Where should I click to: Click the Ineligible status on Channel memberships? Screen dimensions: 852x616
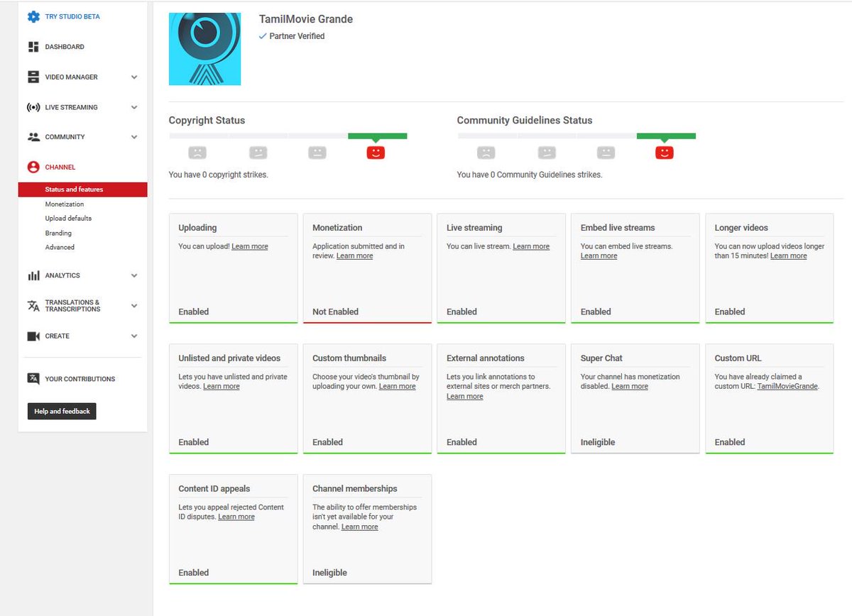pyautogui.click(x=330, y=573)
